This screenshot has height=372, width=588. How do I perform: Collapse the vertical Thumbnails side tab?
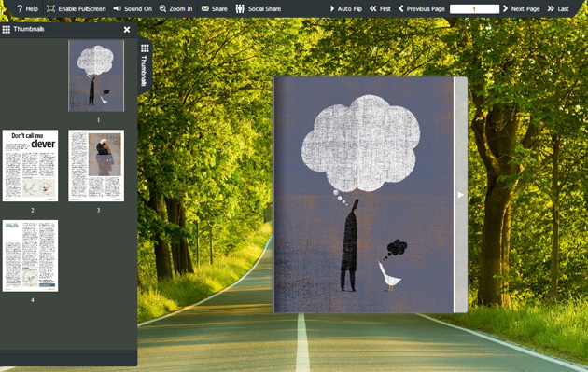click(x=145, y=66)
